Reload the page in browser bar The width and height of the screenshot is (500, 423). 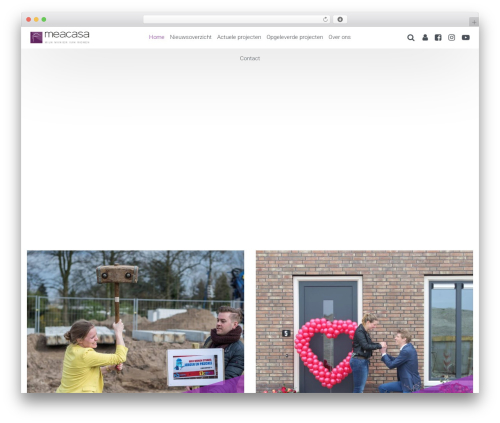point(325,20)
